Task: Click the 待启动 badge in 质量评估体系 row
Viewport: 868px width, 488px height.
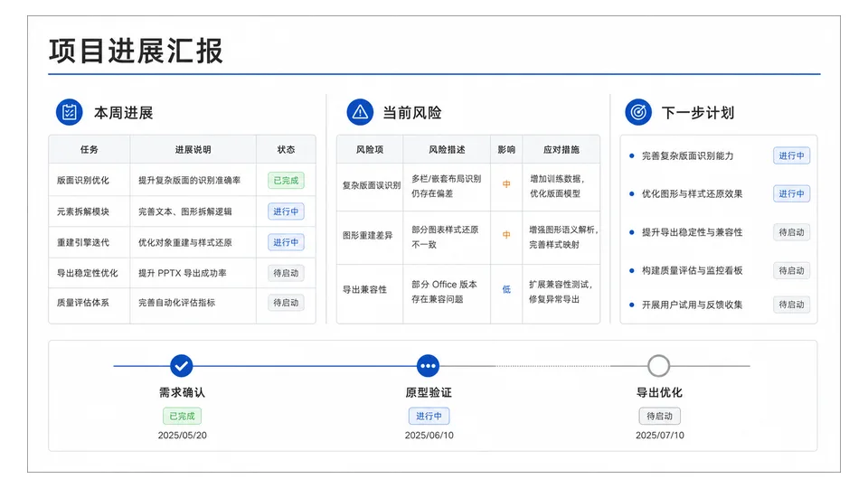Action: (286, 303)
